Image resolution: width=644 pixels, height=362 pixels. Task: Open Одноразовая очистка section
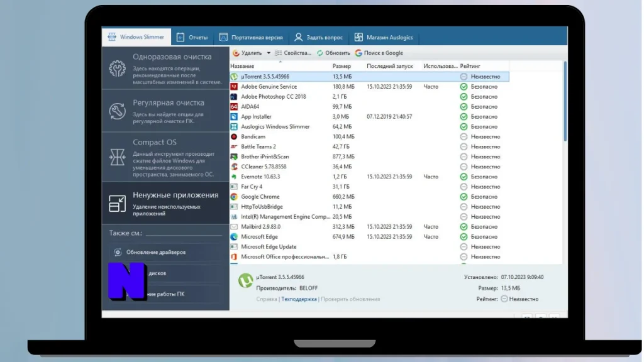pos(165,69)
